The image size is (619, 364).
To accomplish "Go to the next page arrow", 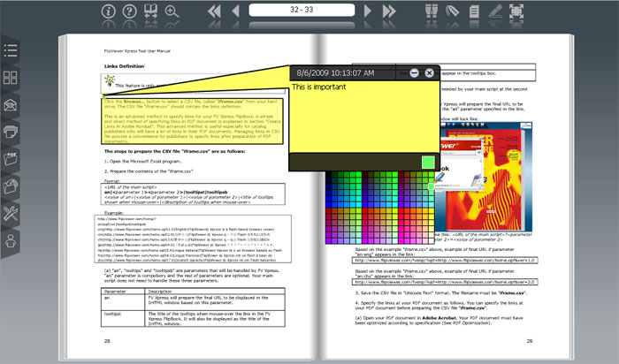I will tap(370, 11).
